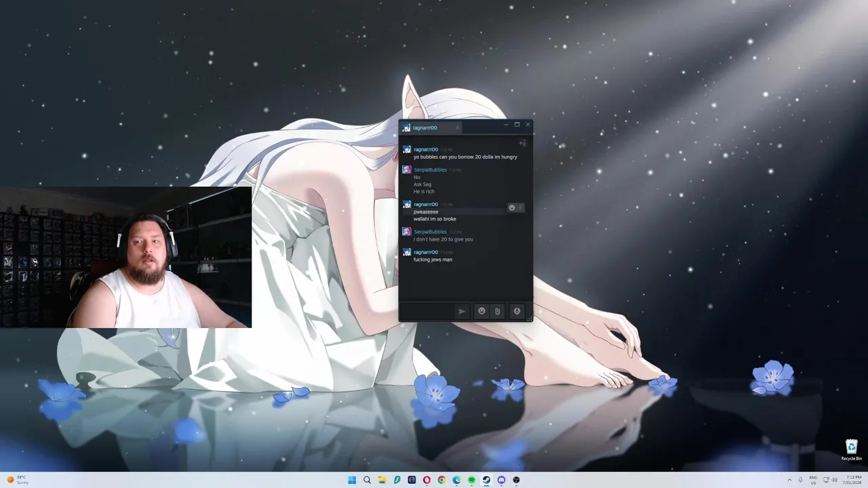Image resolution: width=868 pixels, height=488 pixels.
Task: Click the tray microphone indicator
Action: (x=801, y=480)
